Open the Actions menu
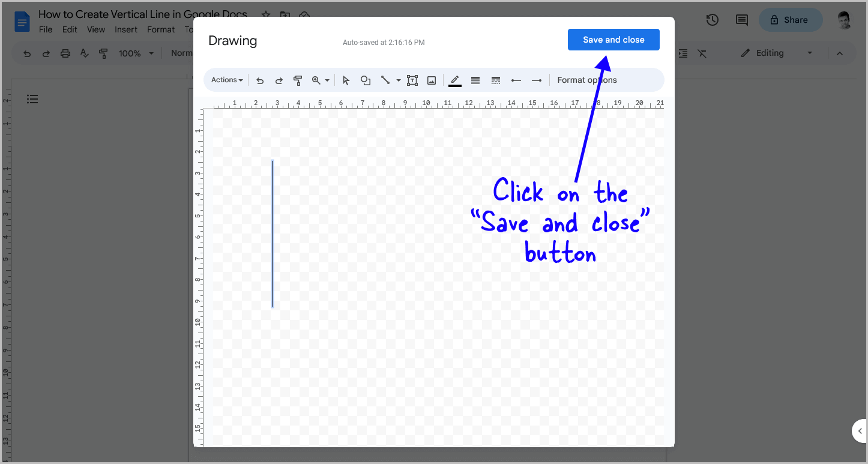This screenshot has height=464, width=868. coord(226,80)
